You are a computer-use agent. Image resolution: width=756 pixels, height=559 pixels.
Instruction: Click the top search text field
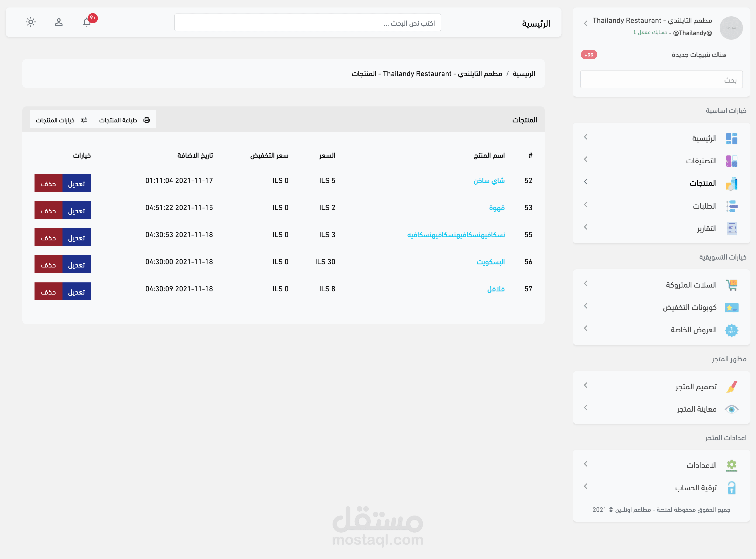click(307, 23)
